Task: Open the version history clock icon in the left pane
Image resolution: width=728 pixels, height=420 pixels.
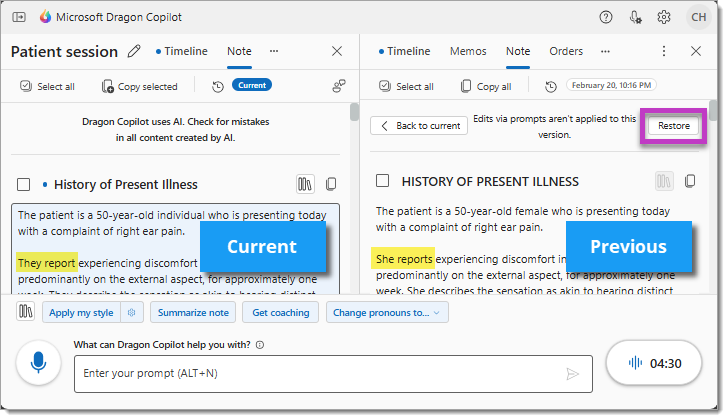Action: [x=218, y=86]
